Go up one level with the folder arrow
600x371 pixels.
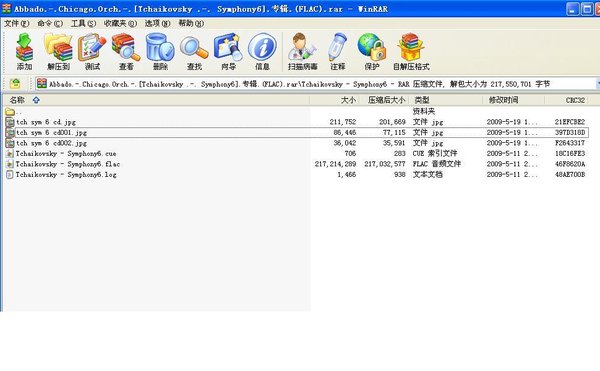(x=15, y=83)
